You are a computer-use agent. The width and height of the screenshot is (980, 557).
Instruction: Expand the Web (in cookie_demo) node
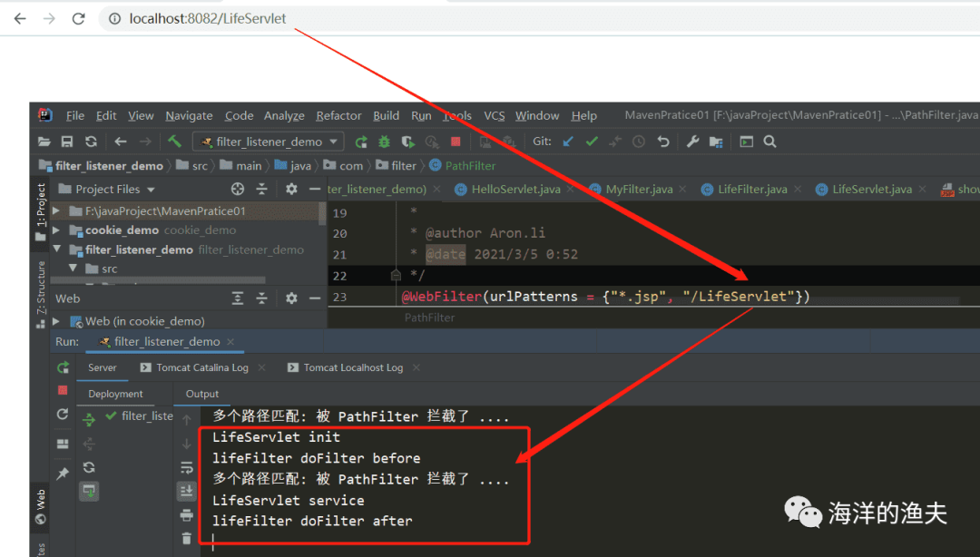click(x=56, y=321)
